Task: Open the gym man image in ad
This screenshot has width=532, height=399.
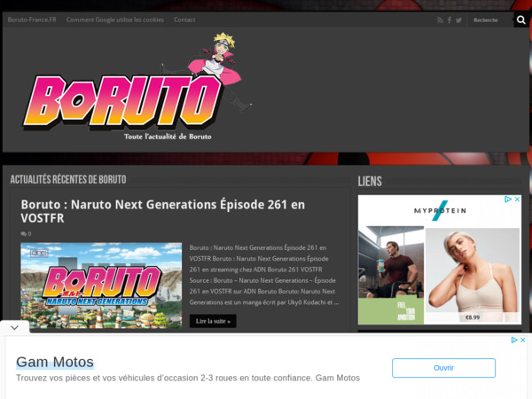Action: pyautogui.click(x=391, y=262)
